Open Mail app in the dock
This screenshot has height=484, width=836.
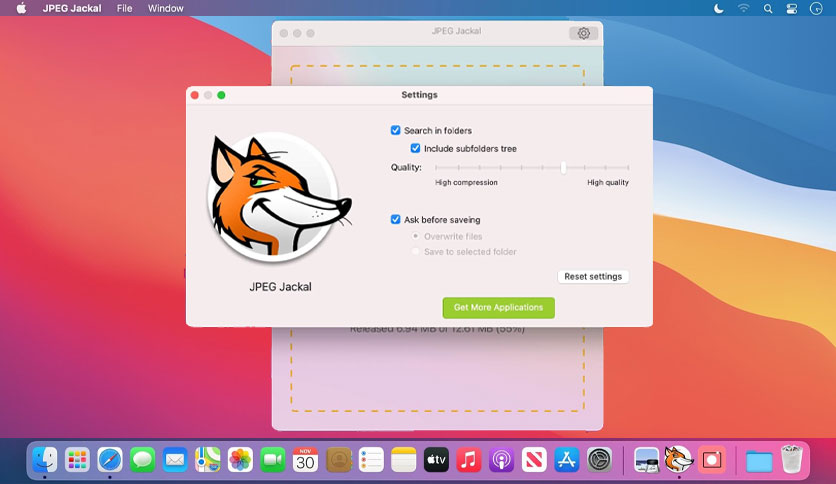tap(175, 459)
